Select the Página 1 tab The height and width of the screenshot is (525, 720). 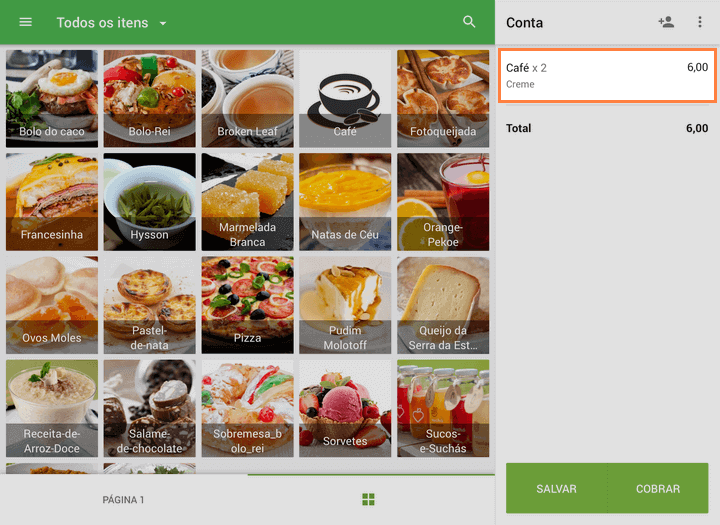(x=124, y=499)
